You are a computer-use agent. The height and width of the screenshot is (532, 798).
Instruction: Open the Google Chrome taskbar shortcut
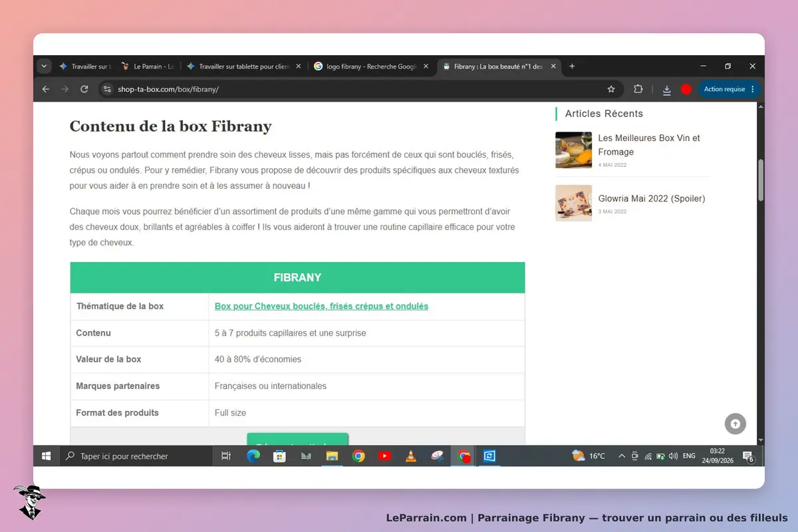(358, 456)
